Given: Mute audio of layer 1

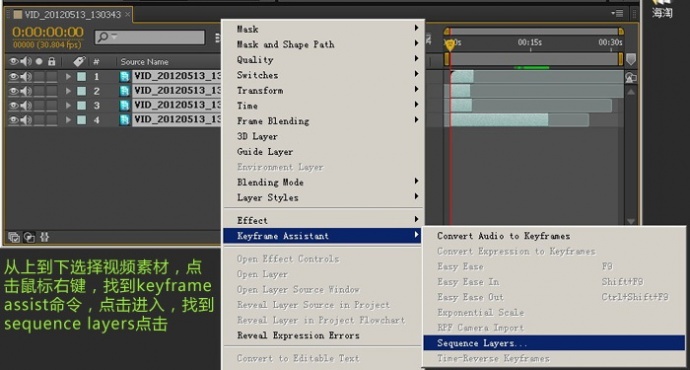Looking at the screenshot, I should tap(26, 77).
